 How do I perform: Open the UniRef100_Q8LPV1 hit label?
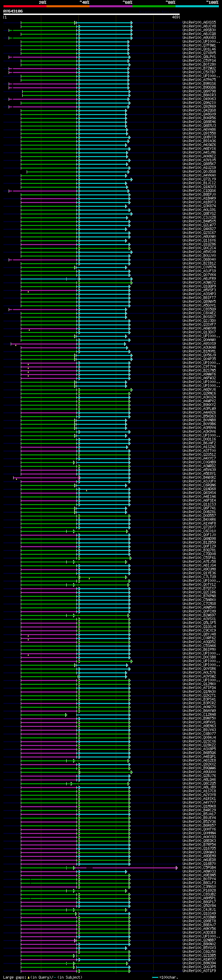point(199,57)
